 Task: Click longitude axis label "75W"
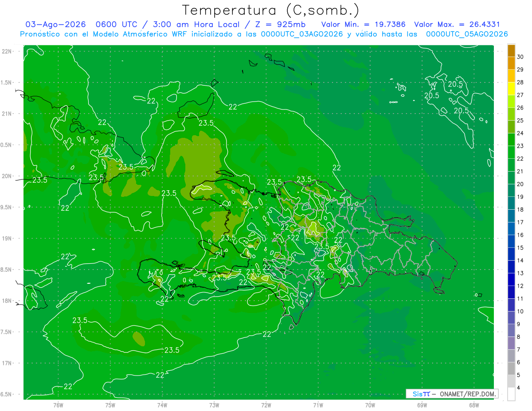point(110,405)
